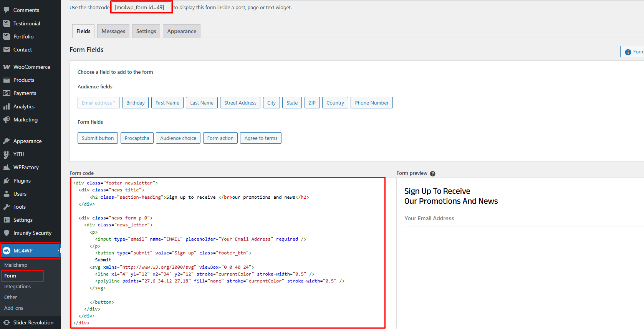644x329 pixels.
Task: Click the Portfolio sidebar icon
Action: [7, 37]
